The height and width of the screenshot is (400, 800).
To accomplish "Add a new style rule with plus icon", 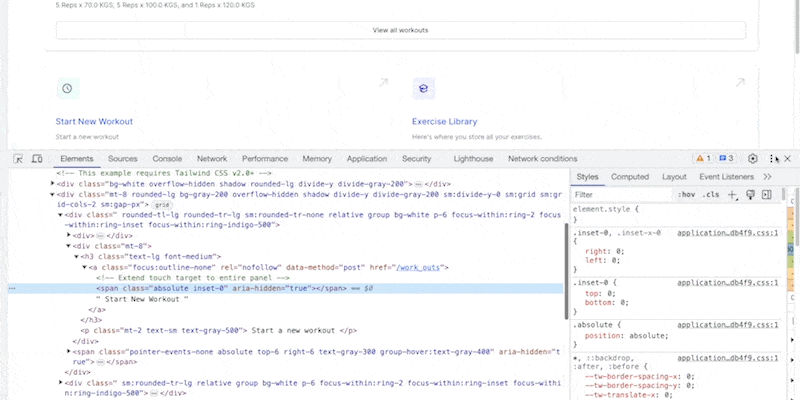I will [x=732, y=194].
